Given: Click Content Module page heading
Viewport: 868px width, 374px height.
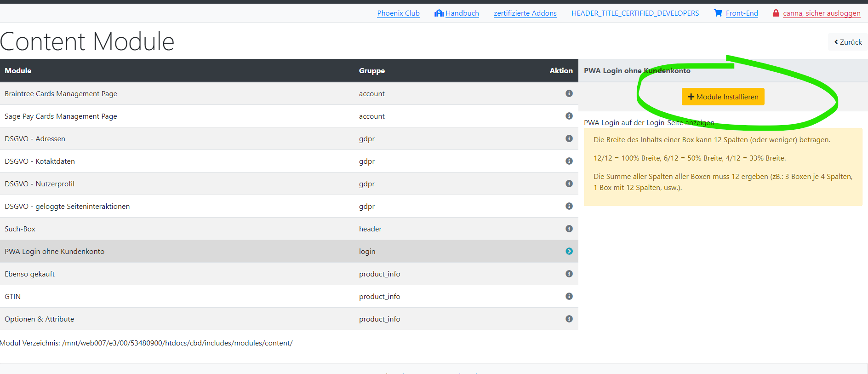Looking at the screenshot, I should (x=87, y=41).
